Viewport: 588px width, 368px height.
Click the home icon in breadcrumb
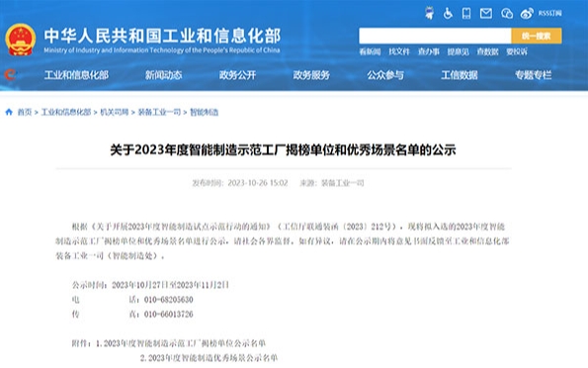click(x=9, y=112)
